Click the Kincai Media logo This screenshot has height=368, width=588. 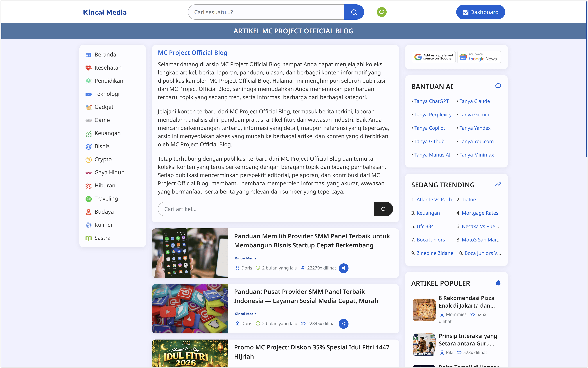[x=105, y=12]
